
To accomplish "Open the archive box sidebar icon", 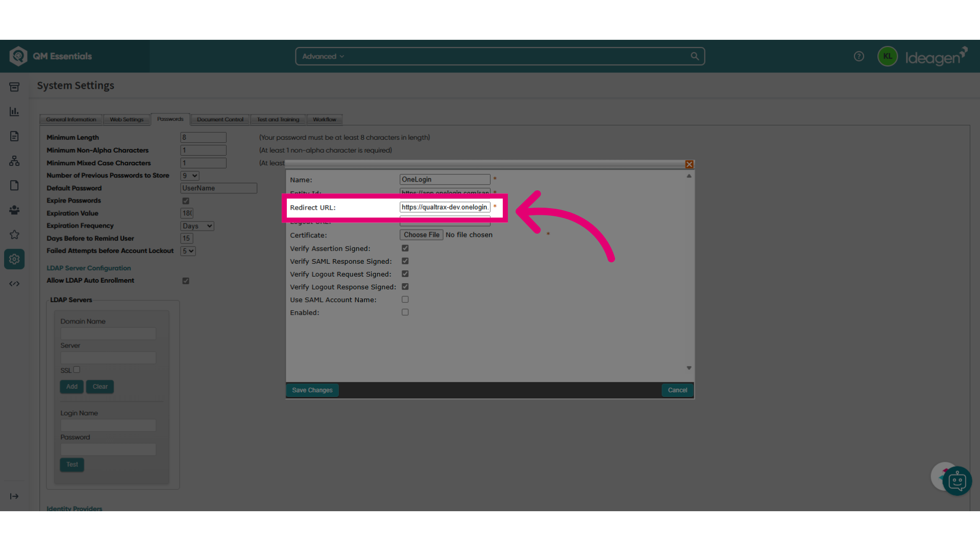I will pyautogui.click(x=14, y=87).
